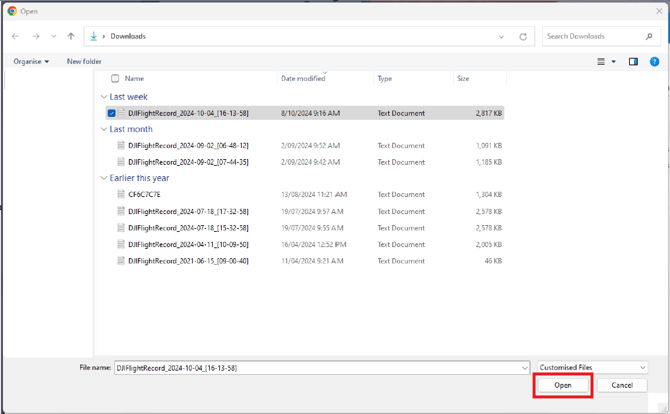Screen dimensions: 670x414
Task: Refresh the Downloads folder listing
Action: click(523, 36)
